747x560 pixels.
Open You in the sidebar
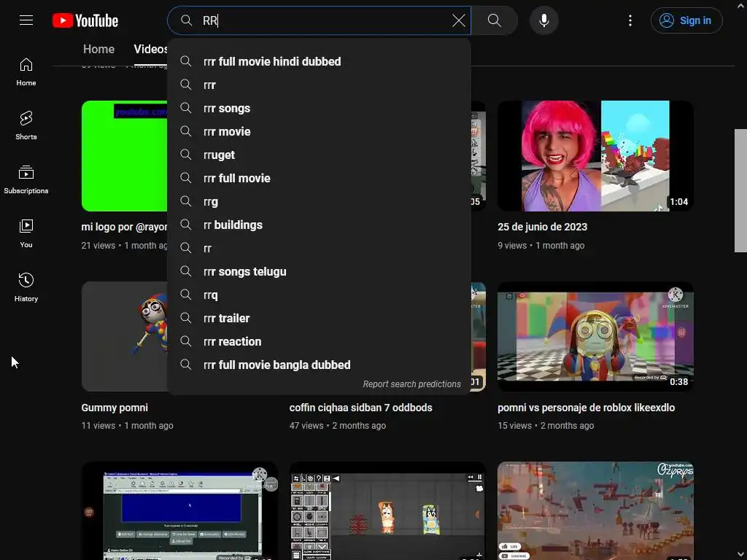point(26,233)
